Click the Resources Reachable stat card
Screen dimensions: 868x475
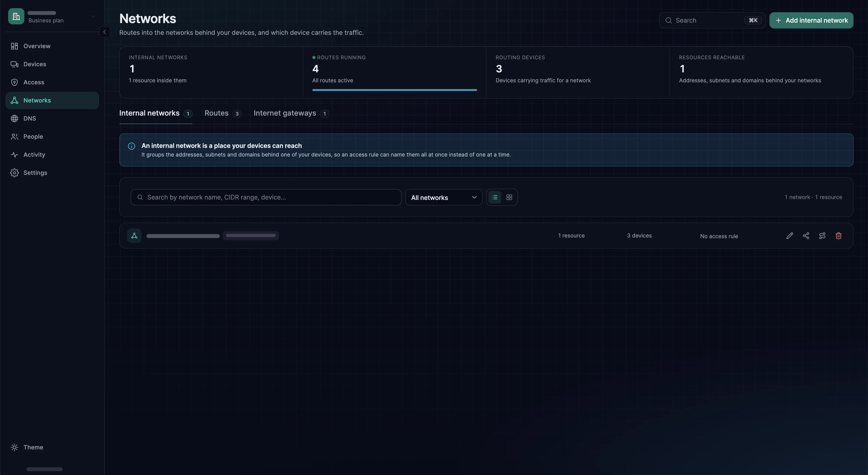761,72
